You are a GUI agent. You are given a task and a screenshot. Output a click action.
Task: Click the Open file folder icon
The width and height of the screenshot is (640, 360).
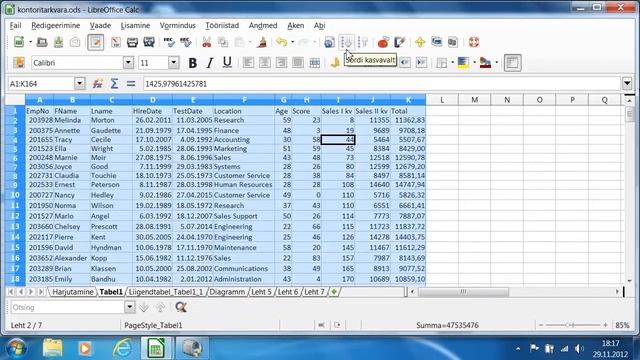tap(42, 42)
